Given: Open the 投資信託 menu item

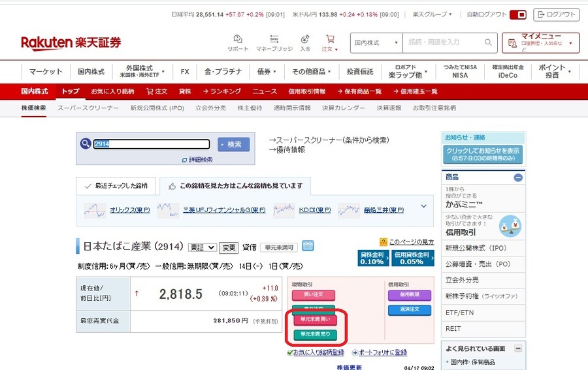Looking at the screenshot, I should pyautogui.click(x=359, y=72).
